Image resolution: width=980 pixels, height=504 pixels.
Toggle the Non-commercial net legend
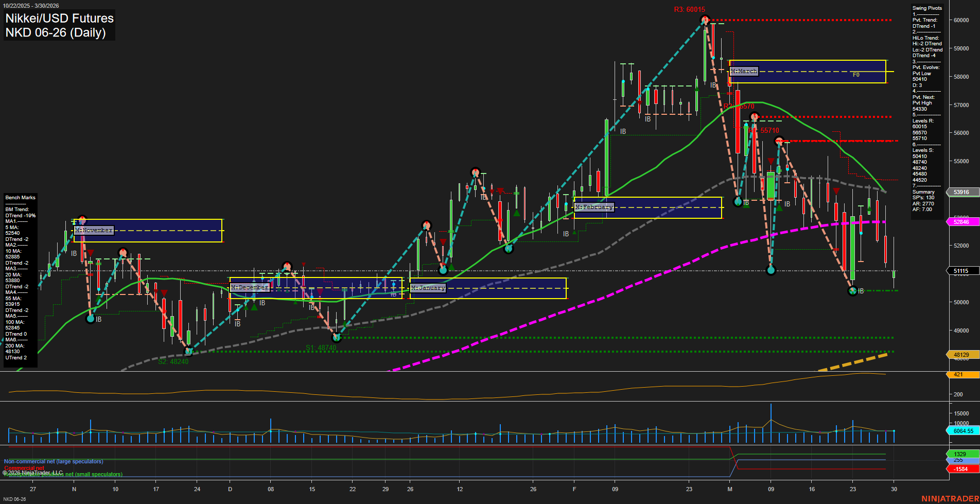(53, 461)
